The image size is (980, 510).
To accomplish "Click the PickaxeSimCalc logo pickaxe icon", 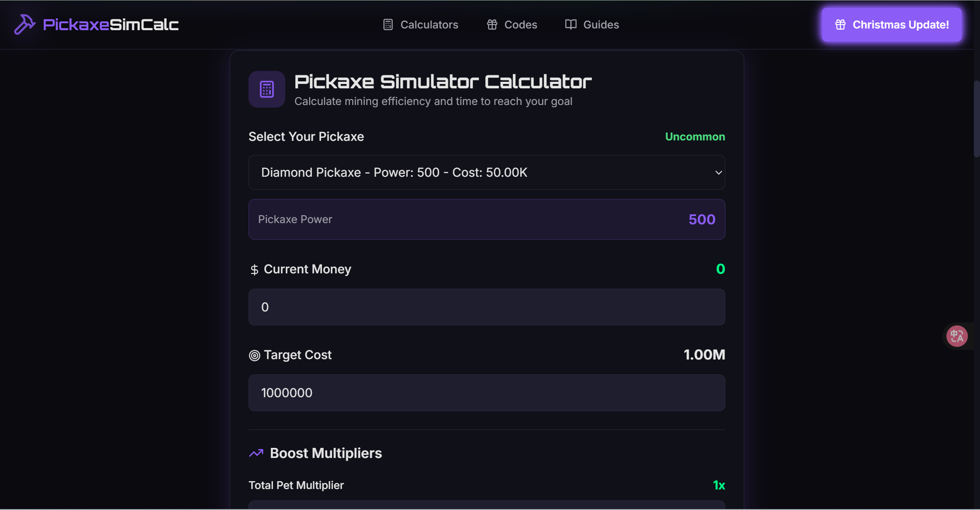I will (x=25, y=24).
